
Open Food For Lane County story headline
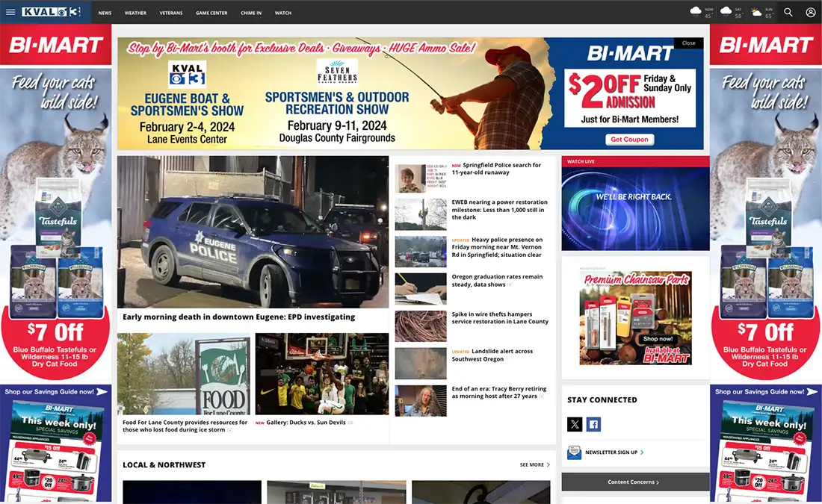pyautogui.click(x=185, y=426)
